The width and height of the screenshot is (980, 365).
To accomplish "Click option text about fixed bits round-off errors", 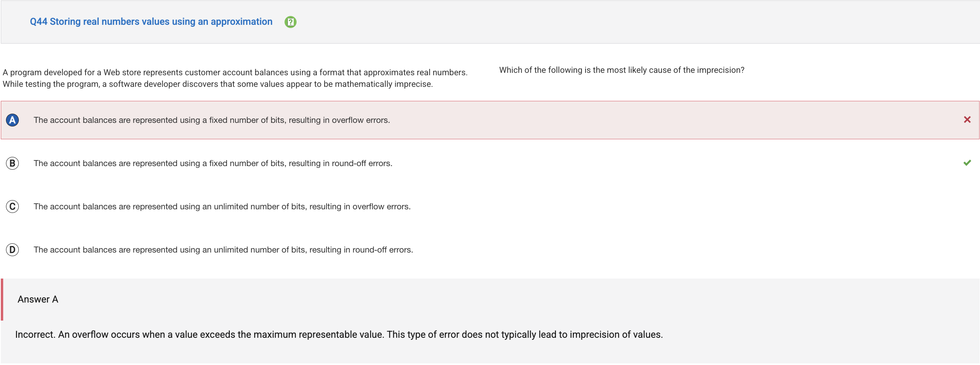I will (213, 163).
